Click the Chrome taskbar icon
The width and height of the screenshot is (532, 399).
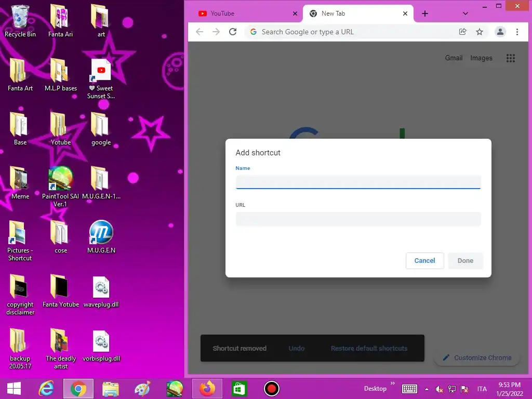78,389
